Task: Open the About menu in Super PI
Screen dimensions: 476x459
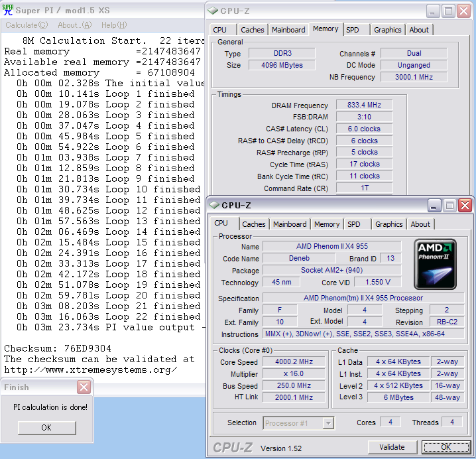Action: pos(74,25)
